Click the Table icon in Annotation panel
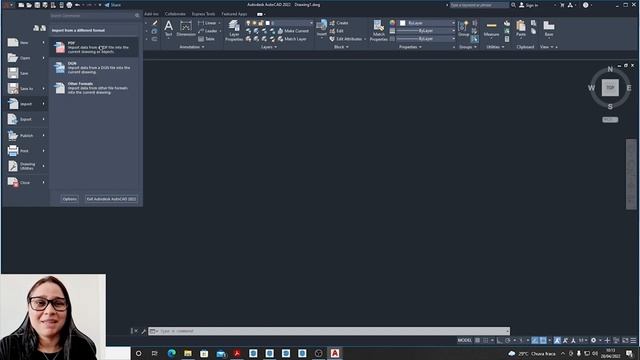The width and height of the screenshot is (640, 360). click(x=201, y=39)
